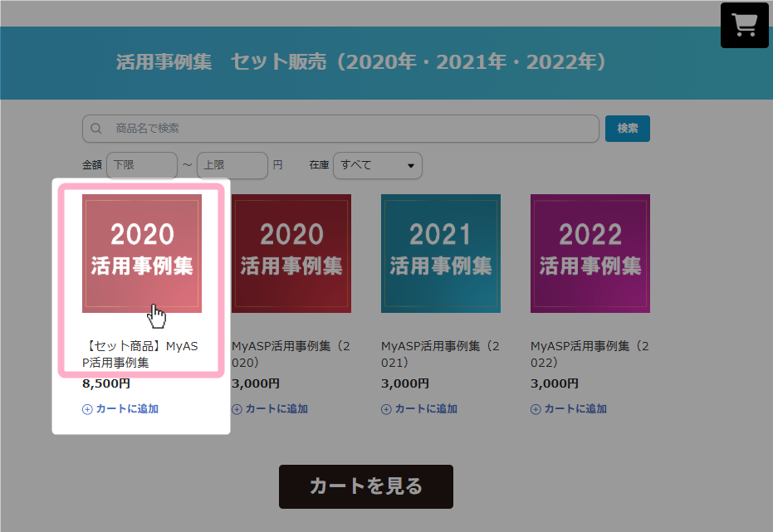This screenshot has height=532, width=773.
Task: Click MyASP活用事例集（2021） title
Action: pos(440,354)
